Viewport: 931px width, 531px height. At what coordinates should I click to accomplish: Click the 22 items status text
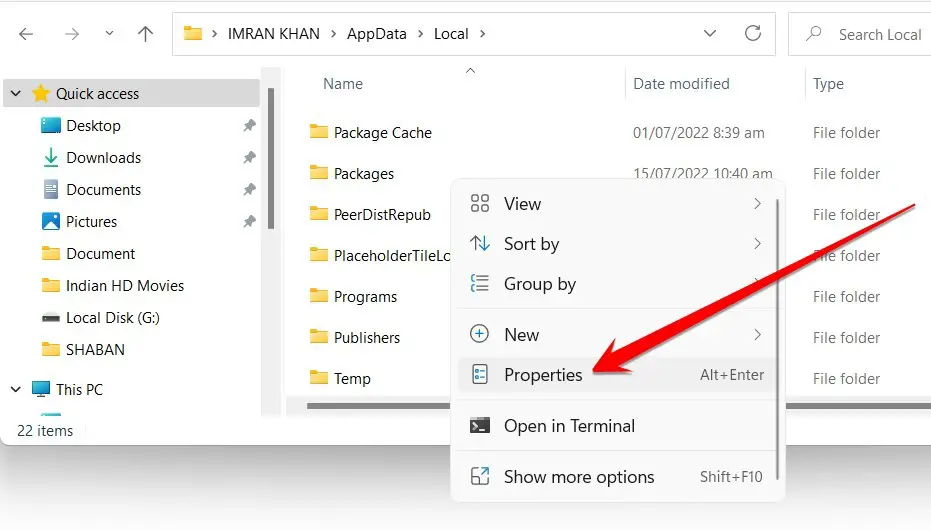pyautogui.click(x=45, y=431)
